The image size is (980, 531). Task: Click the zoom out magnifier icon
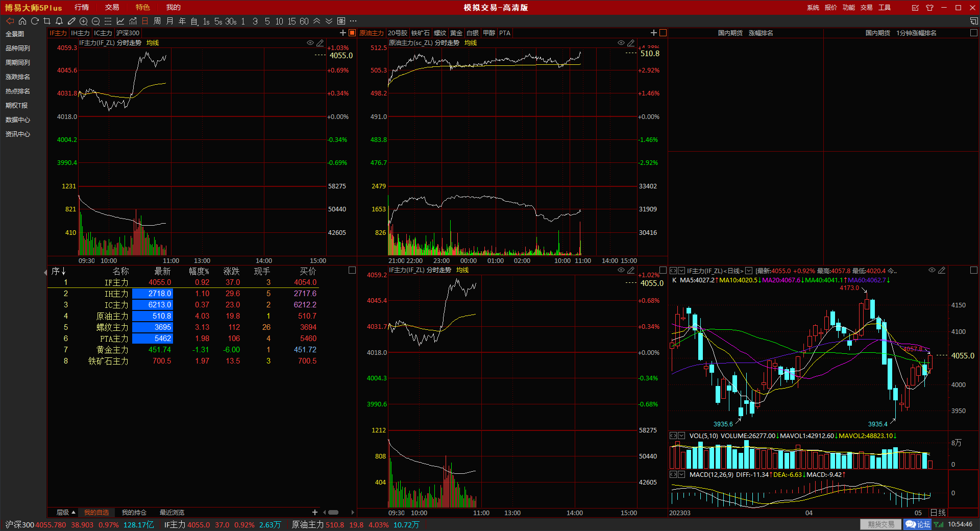[x=96, y=21]
